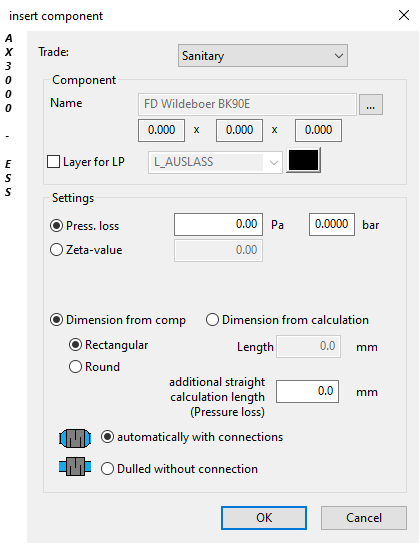Click the black layer color swatch
420x544 pixels.
[303, 160]
